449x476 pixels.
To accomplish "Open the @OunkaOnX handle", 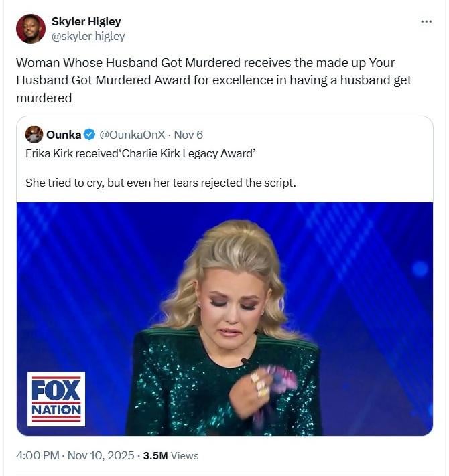I will pos(132,135).
